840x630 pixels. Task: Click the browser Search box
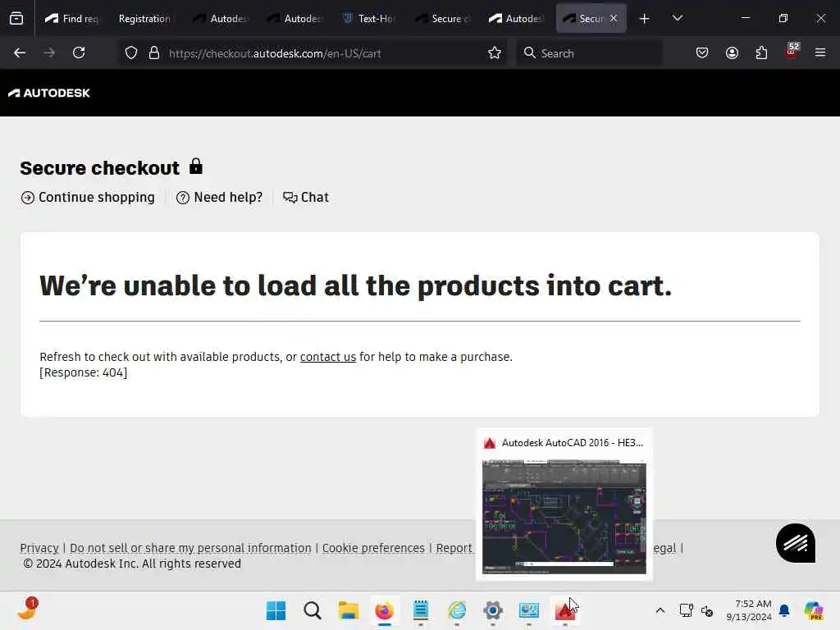coord(589,53)
